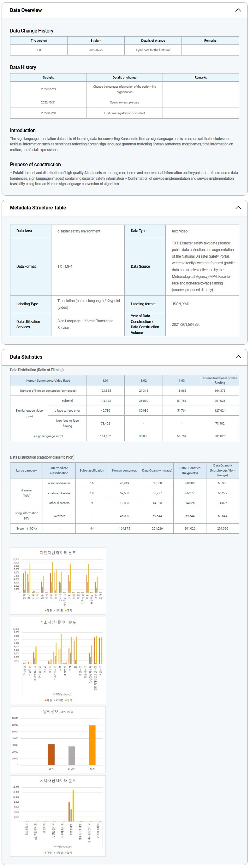Click the gray 비대면 bar in 날씨정보 chart
This screenshot has height=868, width=250.
72,755
